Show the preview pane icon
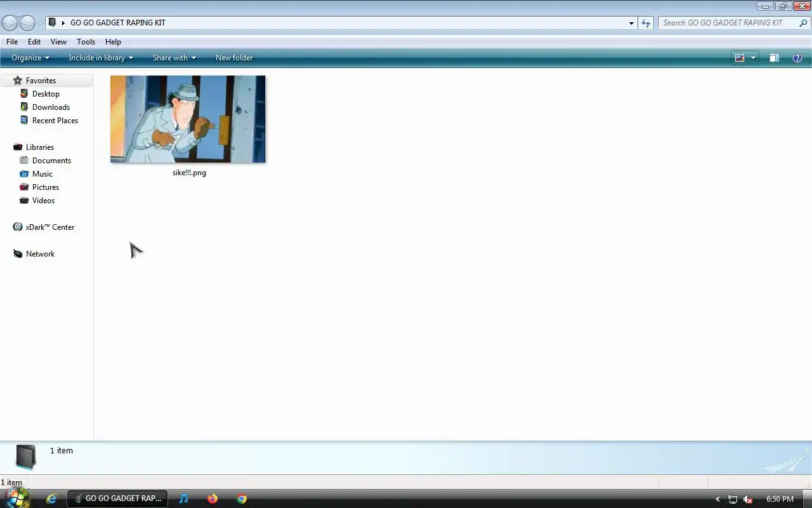This screenshot has width=812, height=508. (774, 58)
